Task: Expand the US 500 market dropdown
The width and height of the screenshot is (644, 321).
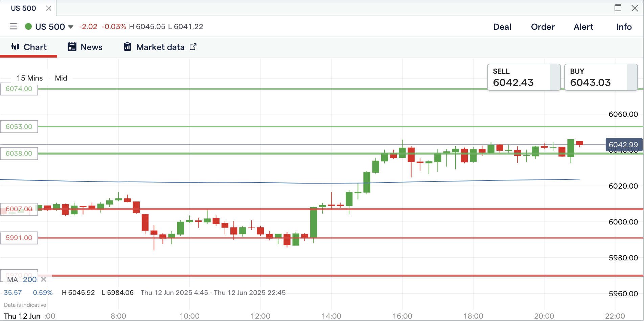Action: click(71, 27)
